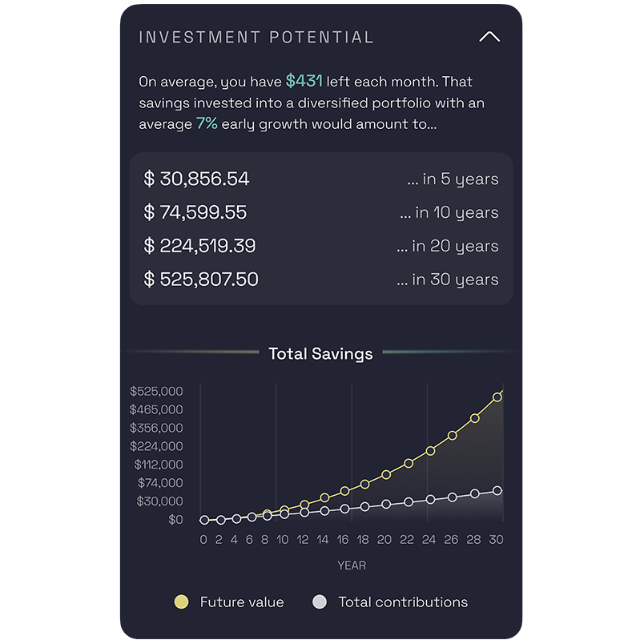Select the $30,856.54 in 5 years row
The image size is (644, 644).
tap(320, 179)
